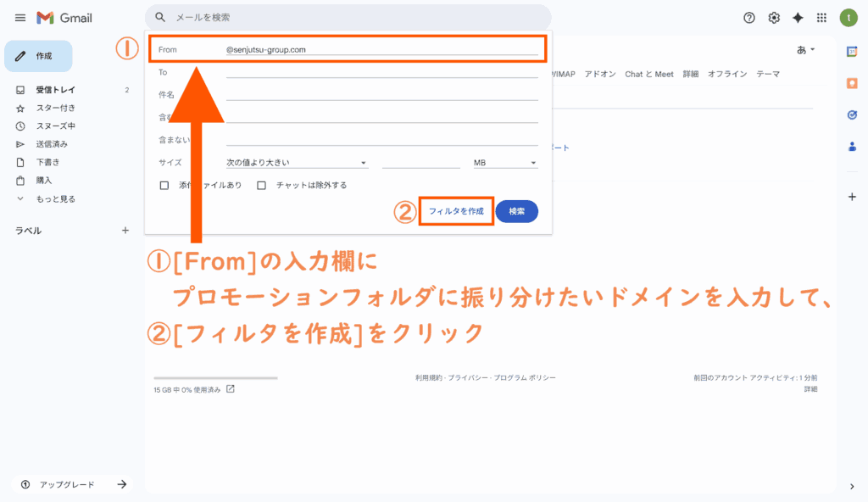Click the Help question mark icon

pos(748,18)
